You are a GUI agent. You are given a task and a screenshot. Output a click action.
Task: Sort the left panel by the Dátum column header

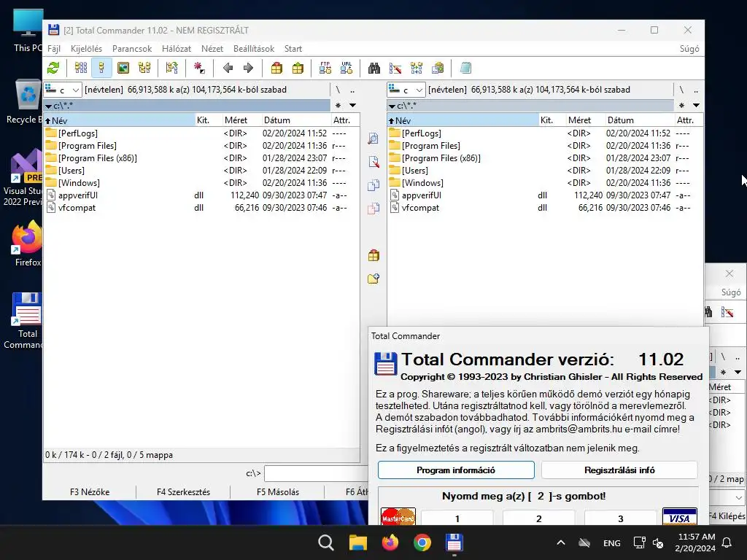(x=296, y=120)
